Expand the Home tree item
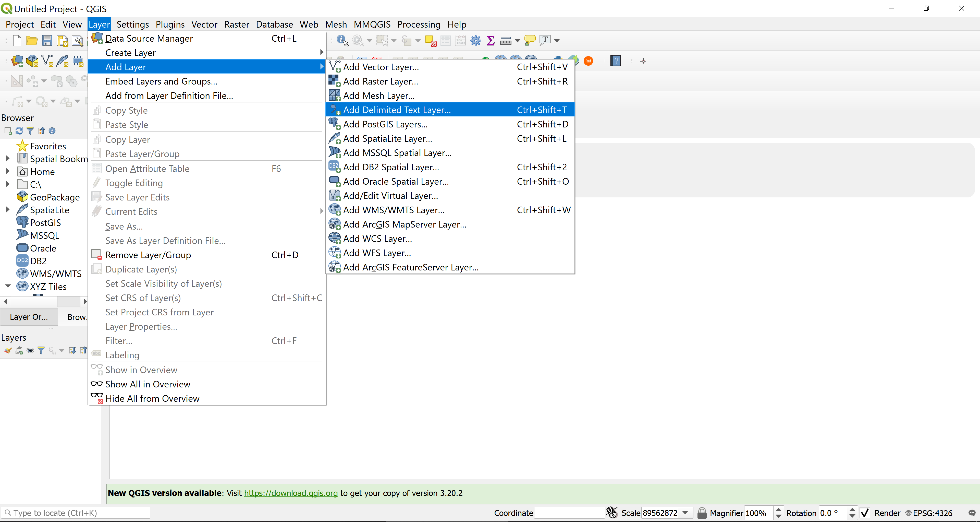 pos(7,172)
